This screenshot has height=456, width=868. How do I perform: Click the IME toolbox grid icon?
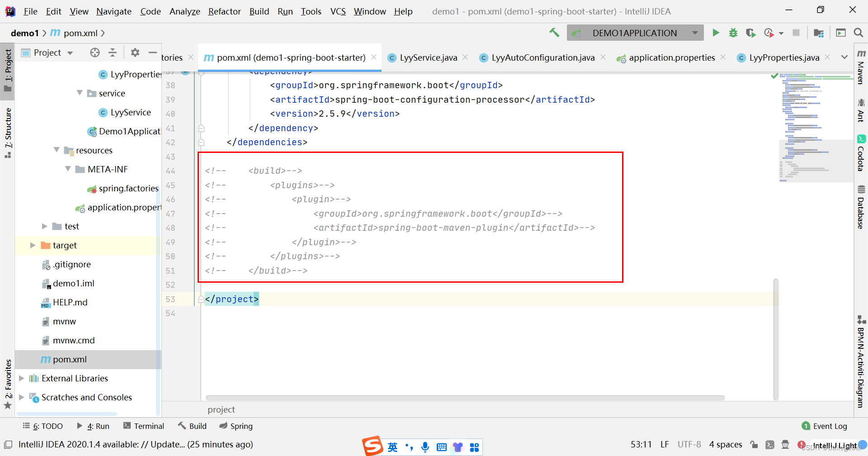click(474, 447)
